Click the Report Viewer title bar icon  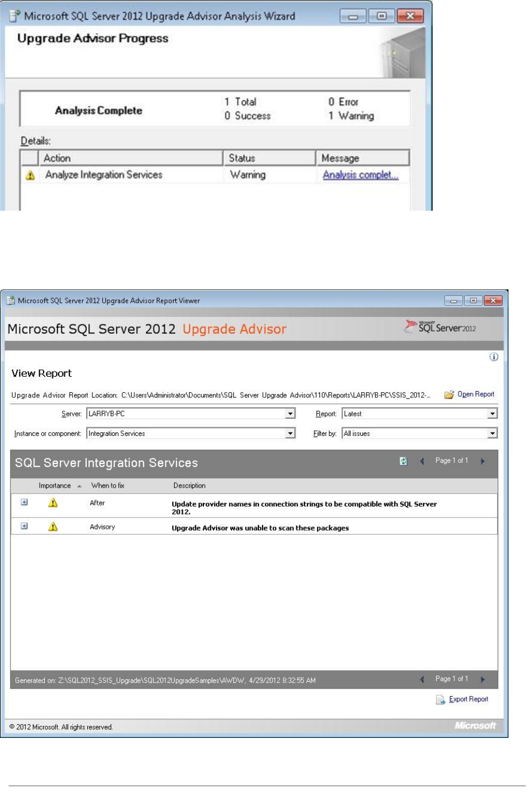click(11, 300)
